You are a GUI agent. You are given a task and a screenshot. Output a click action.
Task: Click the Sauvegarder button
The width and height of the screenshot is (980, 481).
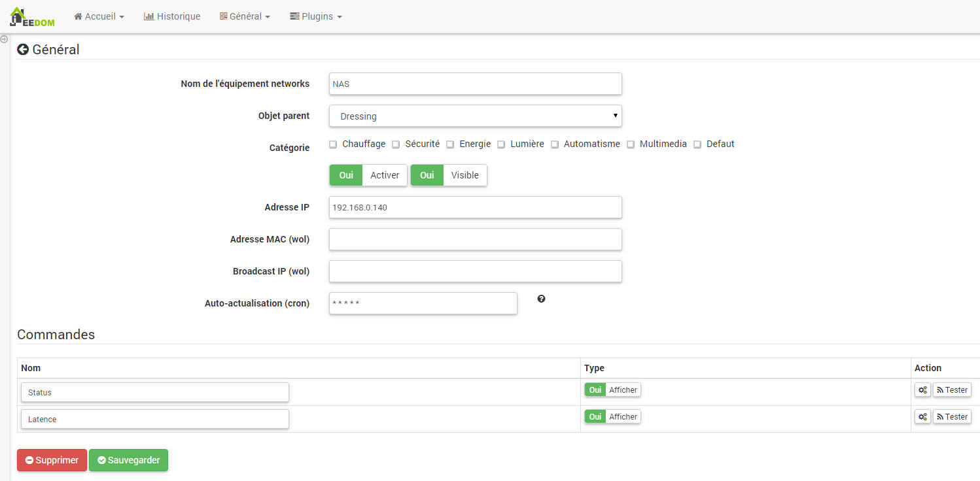point(129,460)
